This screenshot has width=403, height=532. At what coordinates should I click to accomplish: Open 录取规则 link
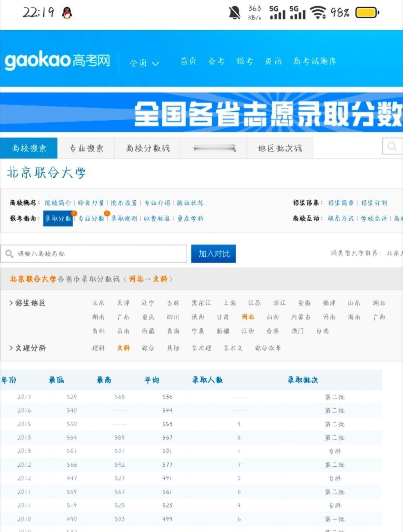click(124, 219)
